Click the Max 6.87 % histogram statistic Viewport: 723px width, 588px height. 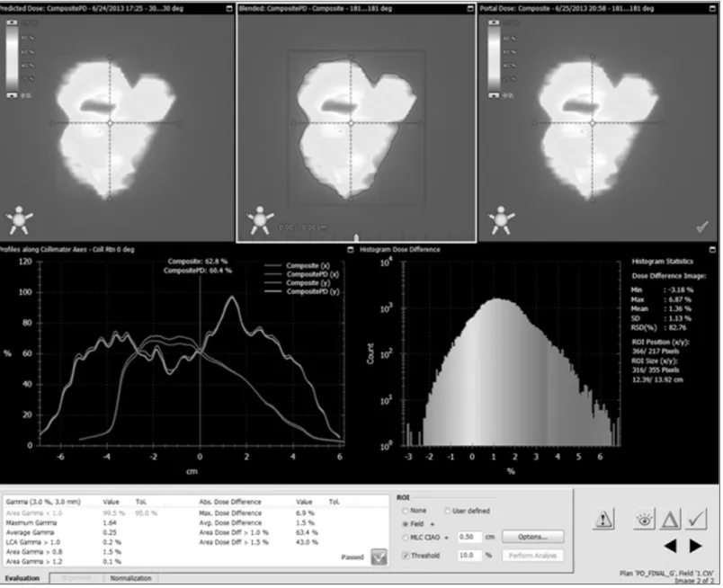[661, 299]
